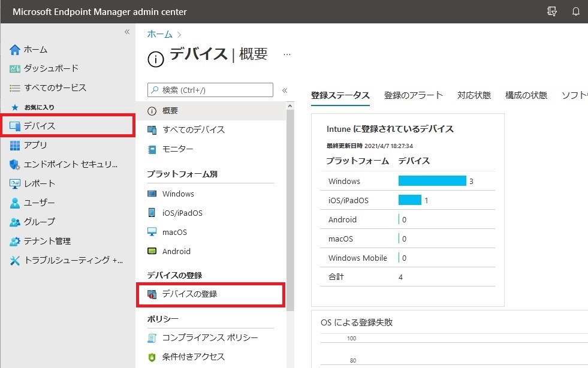Click the Devices monitor icon in sidebar
The image size is (588, 368).
click(x=14, y=126)
